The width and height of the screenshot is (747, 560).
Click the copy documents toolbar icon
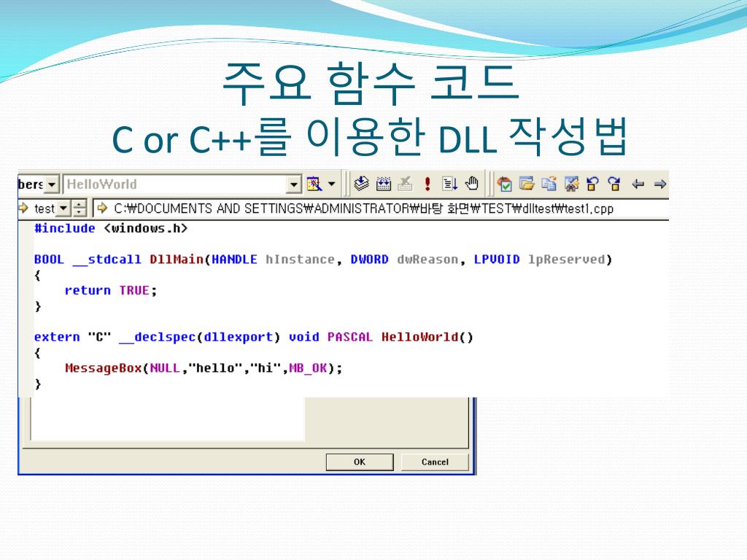(x=549, y=184)
